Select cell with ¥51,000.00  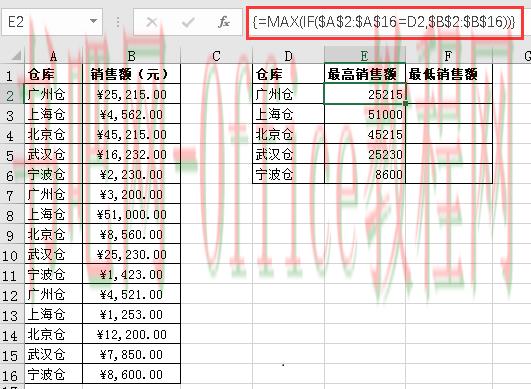(x=131, y=214)
